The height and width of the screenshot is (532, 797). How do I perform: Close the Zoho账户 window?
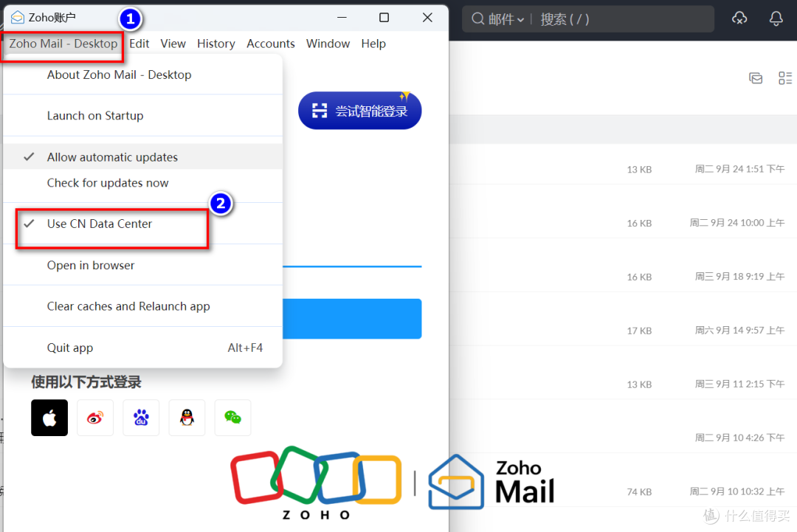coord(427,17)
